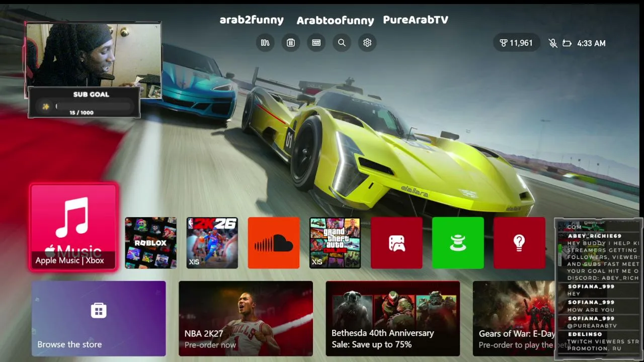The image size is (644, 362).
Task: Click the arab2funny channel name
Action: click(x=252, y=20)
